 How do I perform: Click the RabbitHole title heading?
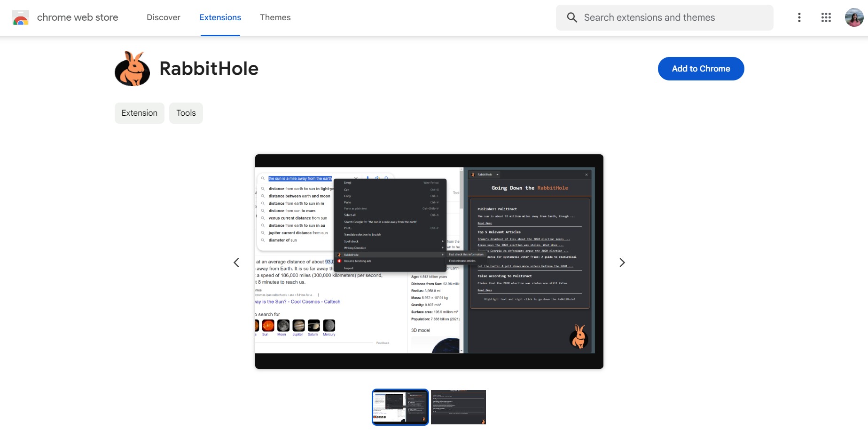tap(209, 68)
